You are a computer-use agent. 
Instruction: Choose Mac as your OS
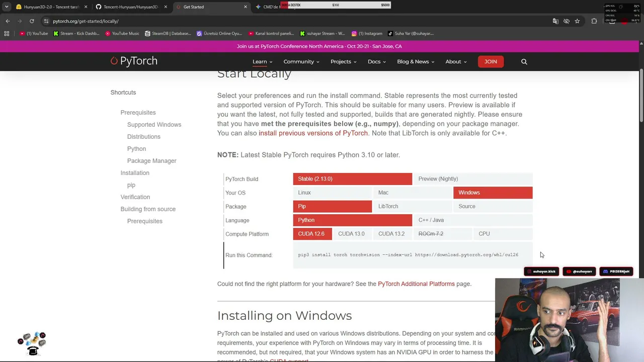[413, 193]
